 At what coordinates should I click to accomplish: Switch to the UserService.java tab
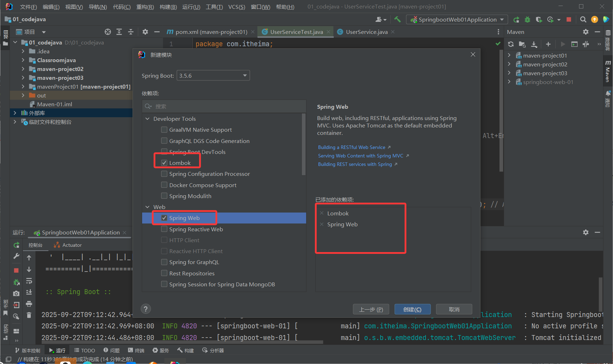366,32
